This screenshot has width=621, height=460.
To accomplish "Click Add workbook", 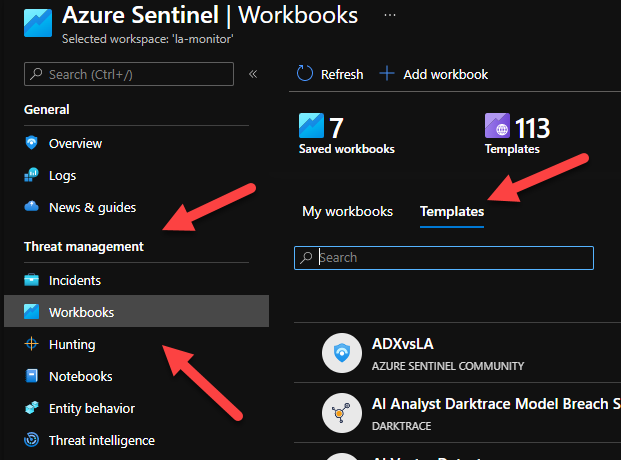I will 434,74.
